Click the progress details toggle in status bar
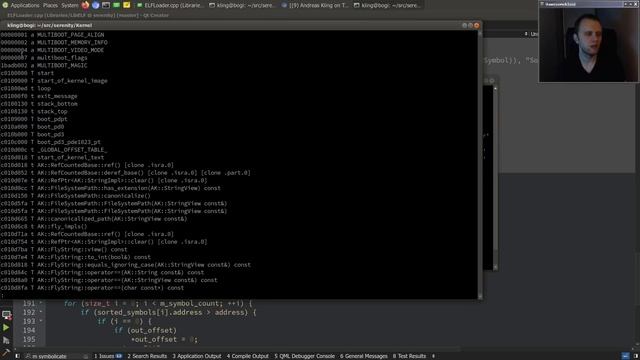This screenshot has height=360, width=640. (625, 356)
